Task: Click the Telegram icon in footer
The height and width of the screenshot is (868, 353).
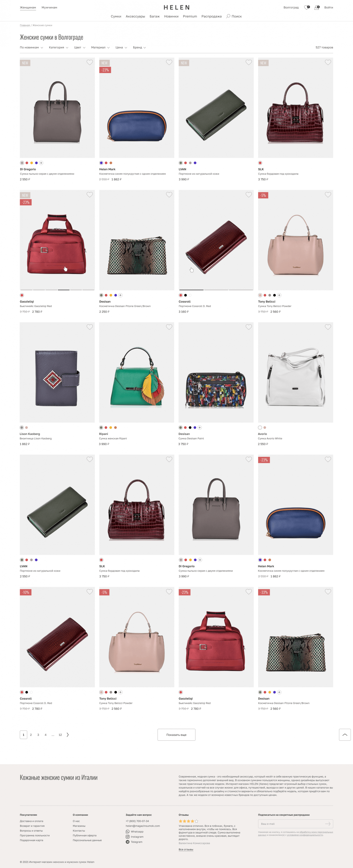Action: pos(128,842)
